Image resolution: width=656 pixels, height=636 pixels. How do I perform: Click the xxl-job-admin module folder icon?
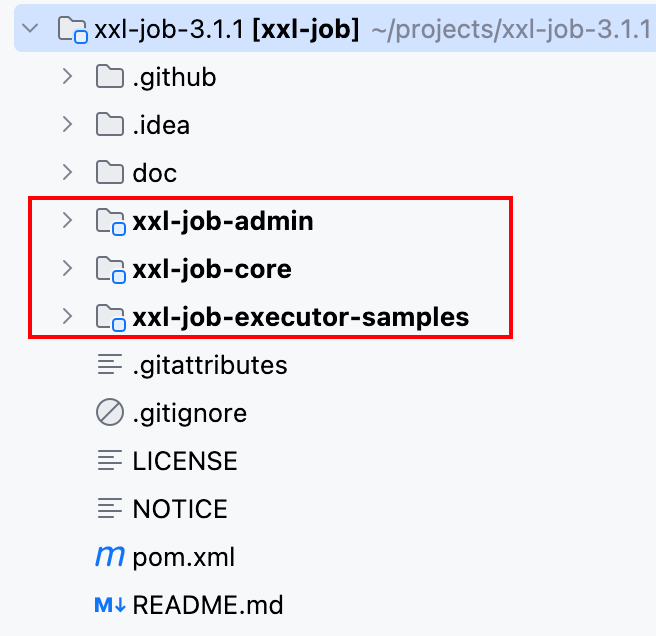coord(110,221)
